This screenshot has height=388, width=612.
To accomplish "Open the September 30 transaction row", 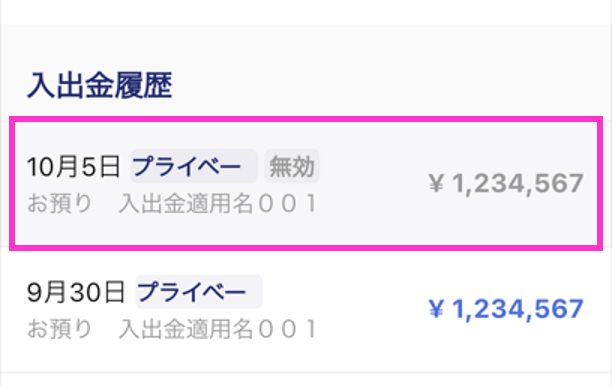I will click(x=306, y=310).
